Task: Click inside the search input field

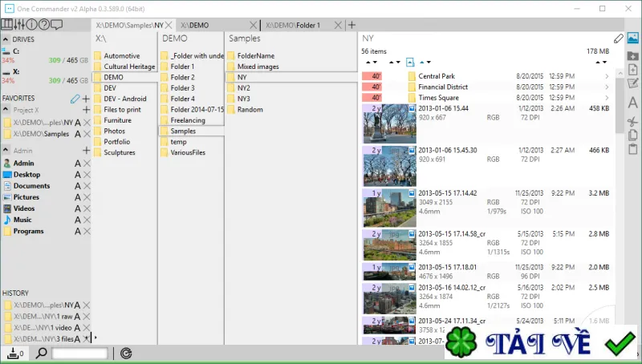Action: pos(79,354)
